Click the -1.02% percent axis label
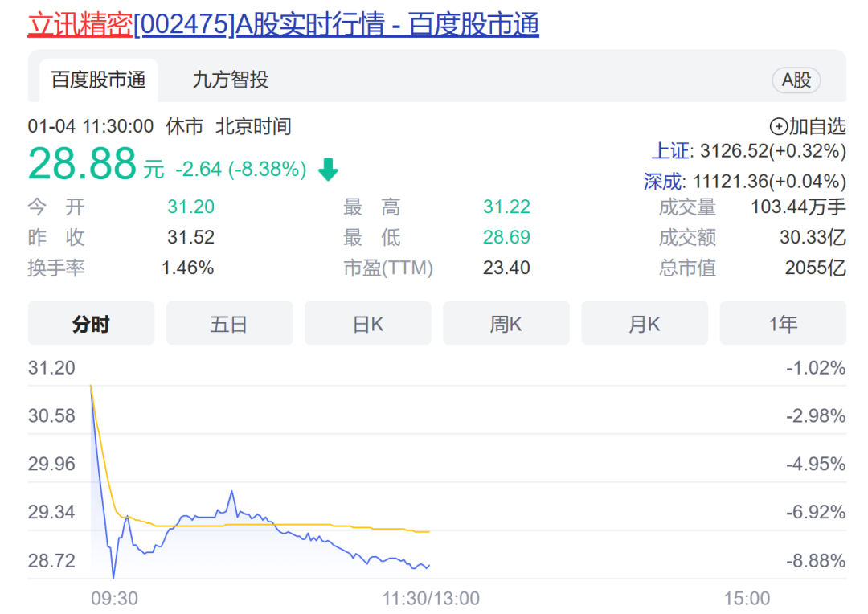 click(816, 367)
